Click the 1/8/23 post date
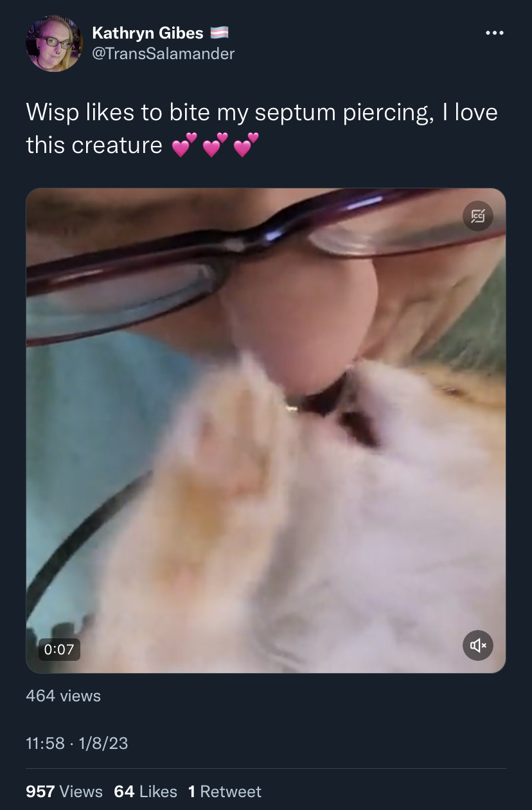 click(x=103, y=744)
